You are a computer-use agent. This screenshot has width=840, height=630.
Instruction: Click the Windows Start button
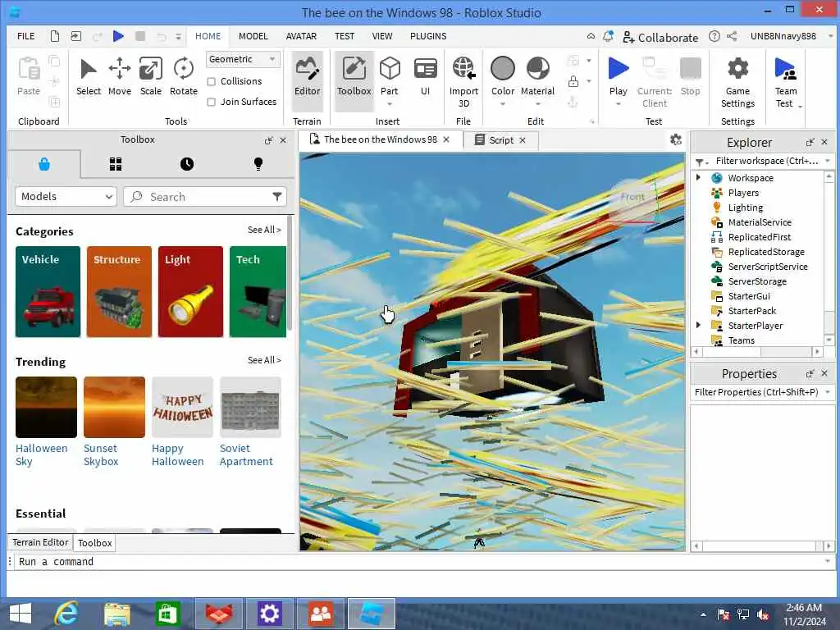click(x=21, y=614)
